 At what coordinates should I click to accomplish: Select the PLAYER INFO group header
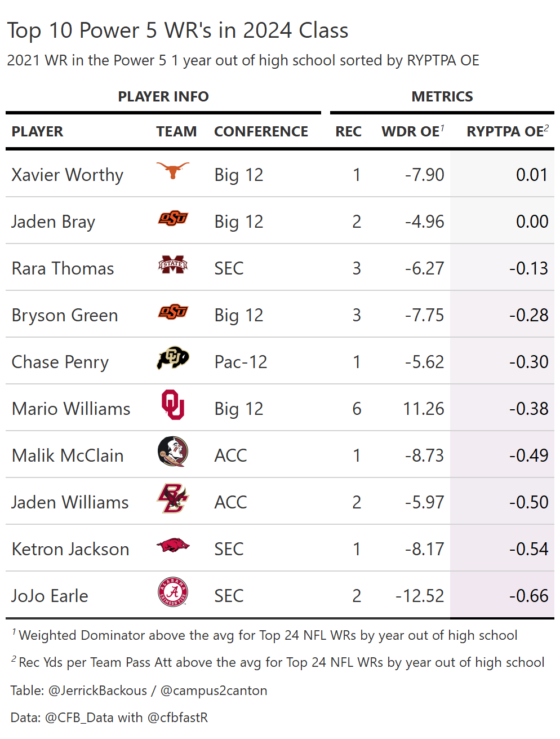tap(163, 97)
